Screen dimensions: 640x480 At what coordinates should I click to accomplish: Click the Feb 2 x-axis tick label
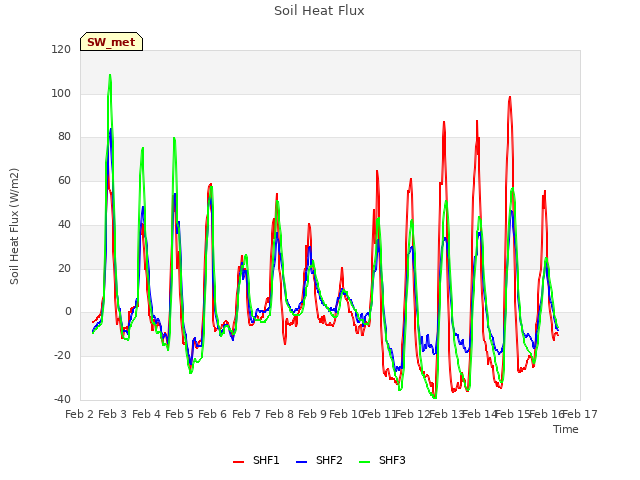pyautogui.click(x=80, y=414)
